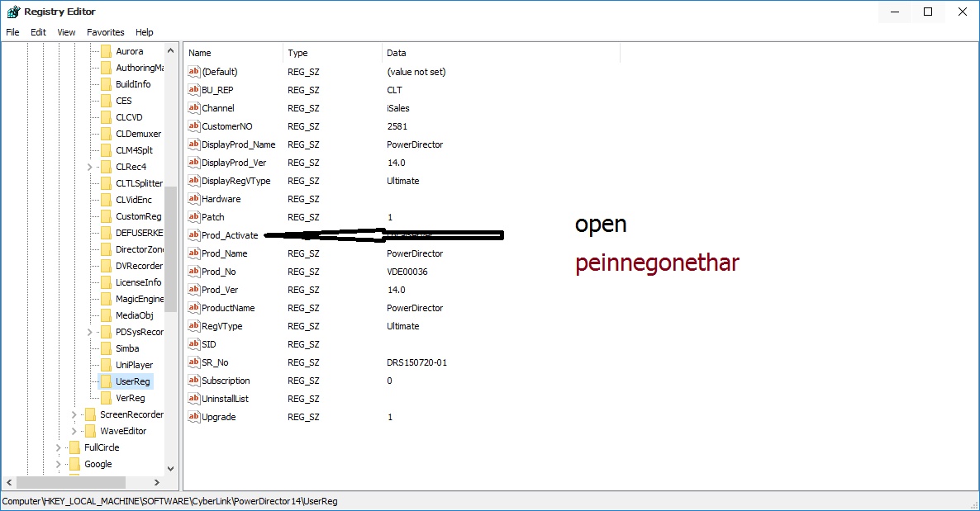Select the Hardware value name

pos(221,199)
